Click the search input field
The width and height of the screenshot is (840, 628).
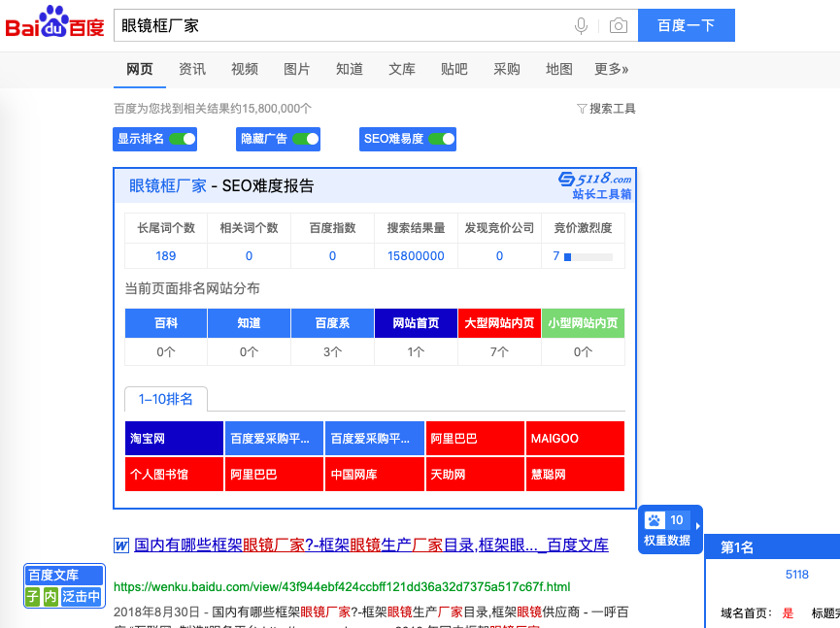pos(340,26)
